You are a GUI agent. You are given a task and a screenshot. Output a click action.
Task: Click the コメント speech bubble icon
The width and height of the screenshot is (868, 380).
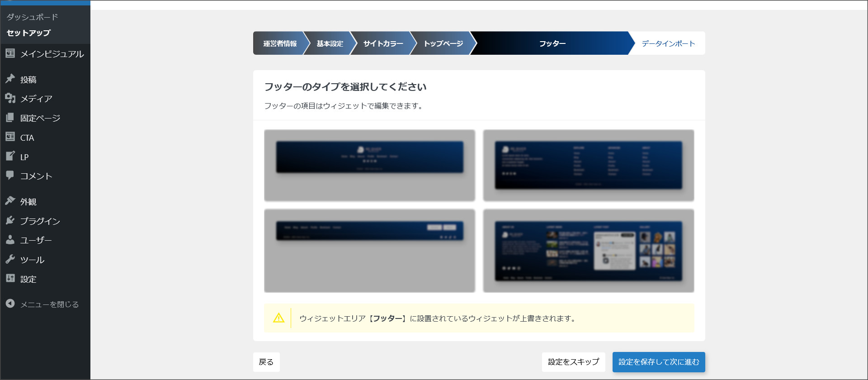[10, 176]
